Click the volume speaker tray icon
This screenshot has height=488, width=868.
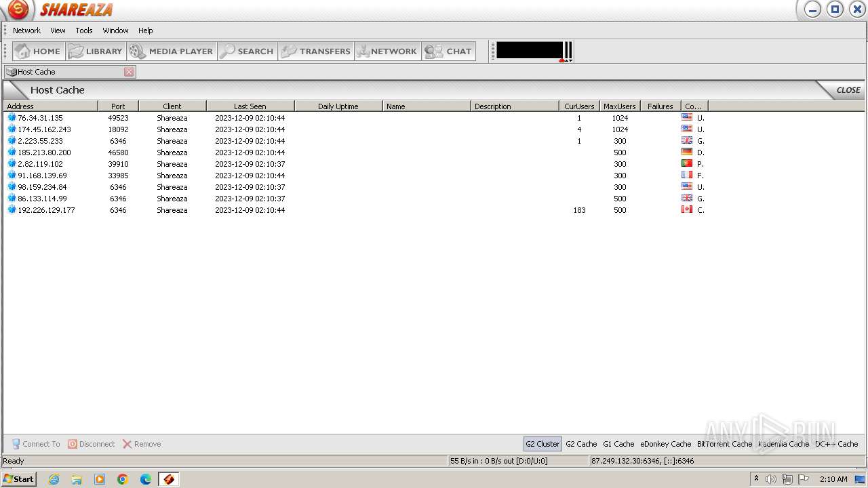click(x=771, y=479)
